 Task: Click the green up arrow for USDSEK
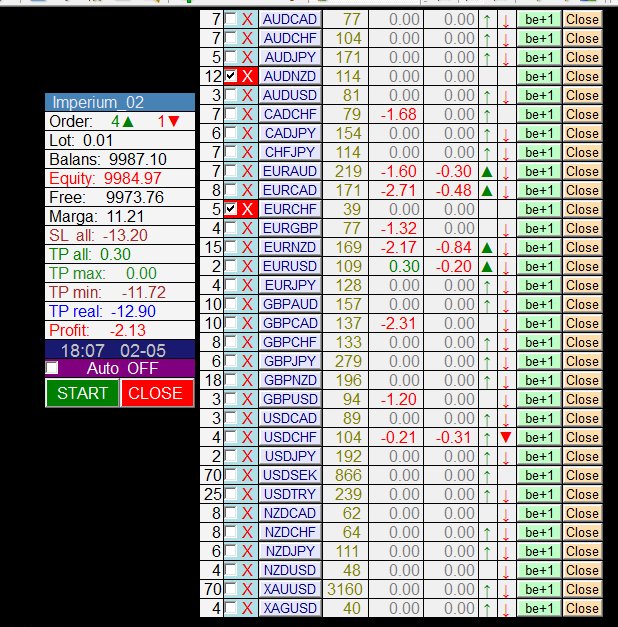(487, 475)
